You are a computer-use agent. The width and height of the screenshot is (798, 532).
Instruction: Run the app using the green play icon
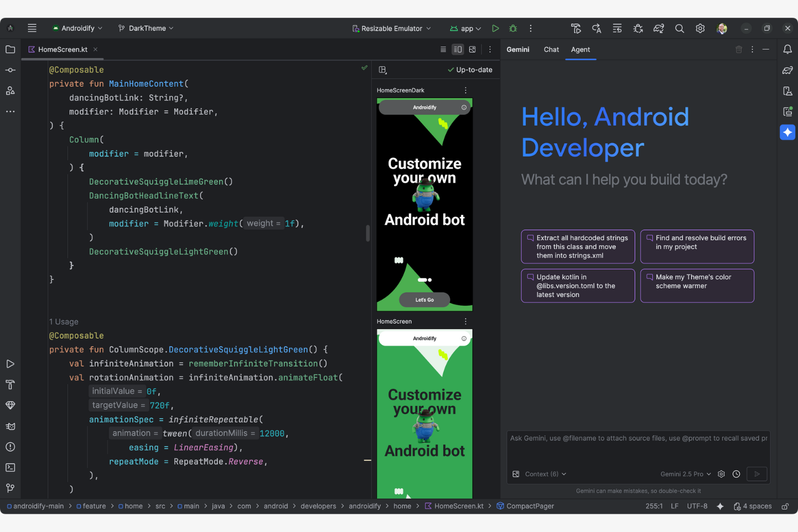(496, 28)
